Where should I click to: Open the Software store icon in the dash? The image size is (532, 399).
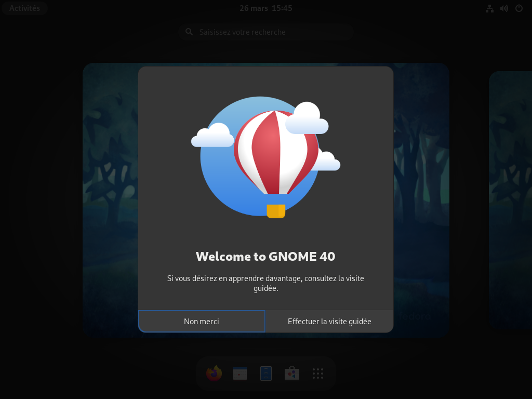click(292, 373)
